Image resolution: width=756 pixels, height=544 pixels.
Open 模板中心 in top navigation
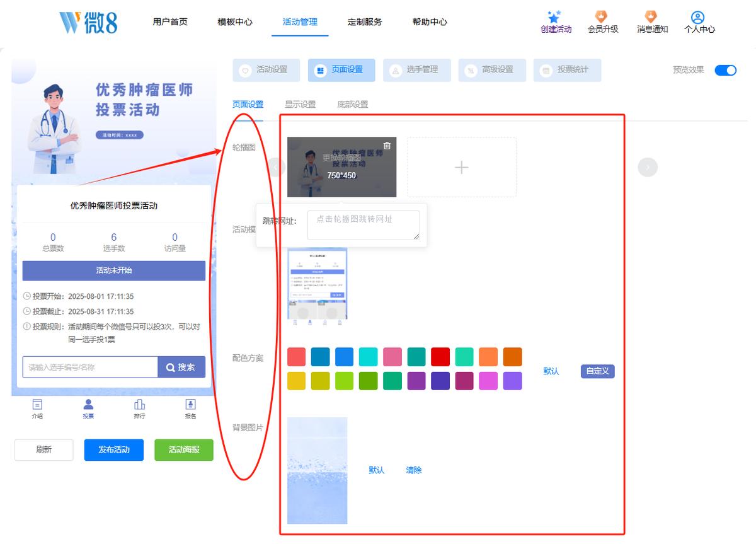click(x=235, y=22)
